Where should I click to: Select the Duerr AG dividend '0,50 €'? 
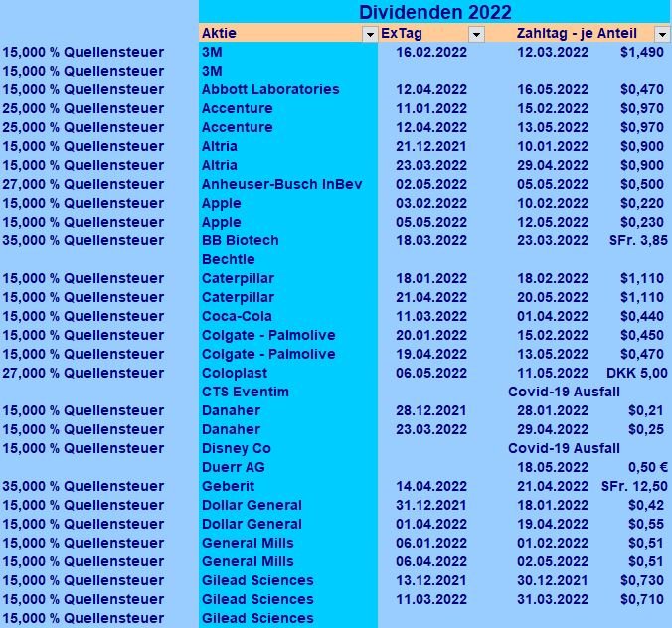[x=647, y=467]
